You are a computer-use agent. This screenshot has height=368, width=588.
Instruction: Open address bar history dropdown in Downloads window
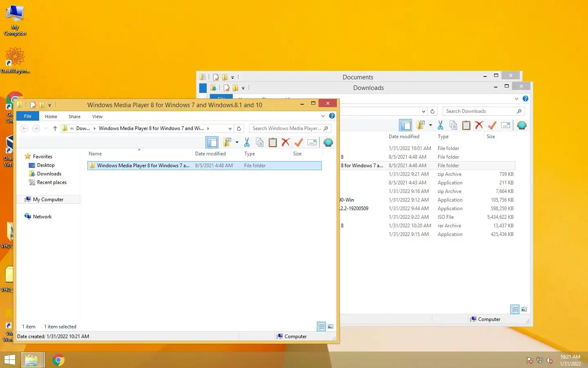423,111
